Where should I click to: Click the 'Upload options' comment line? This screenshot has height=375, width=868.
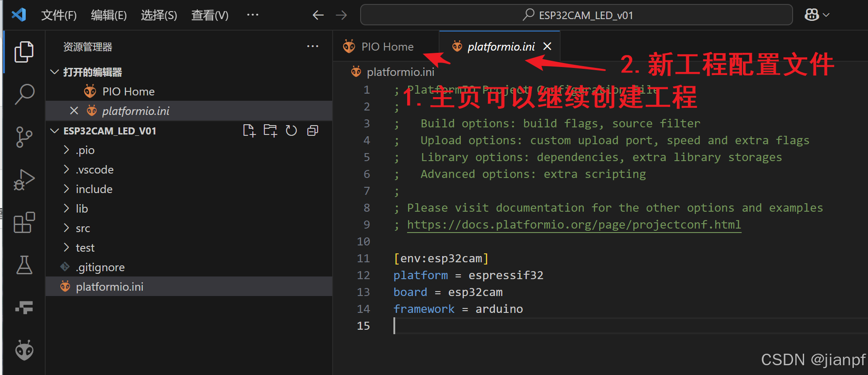click(x=602, y=140)
